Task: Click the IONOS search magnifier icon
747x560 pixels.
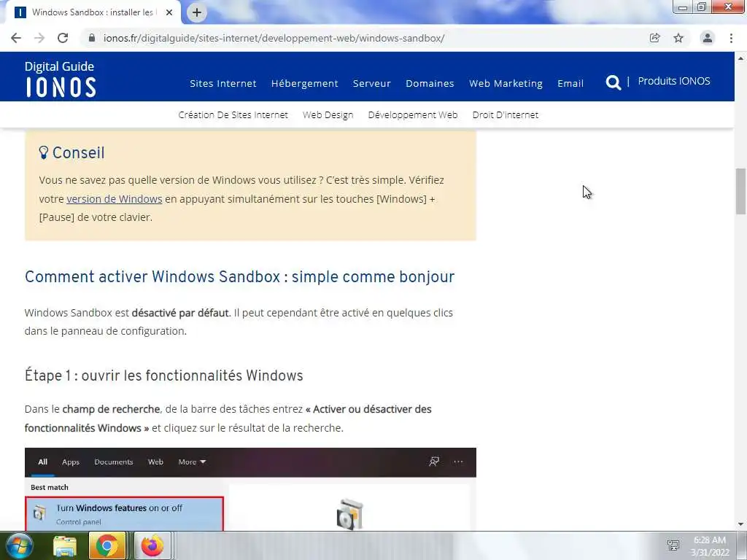Action: pos(613,83)
